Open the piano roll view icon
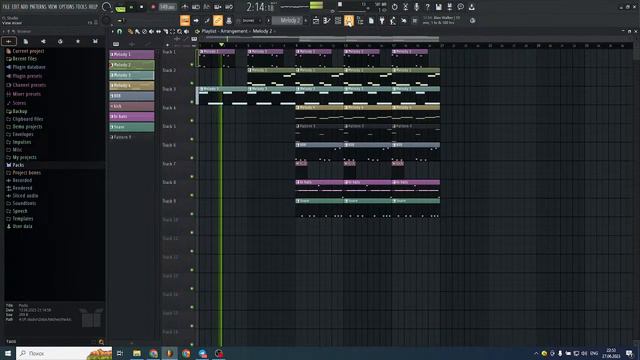This screenshot has width=640, height=360. click(x=327, y=20)
